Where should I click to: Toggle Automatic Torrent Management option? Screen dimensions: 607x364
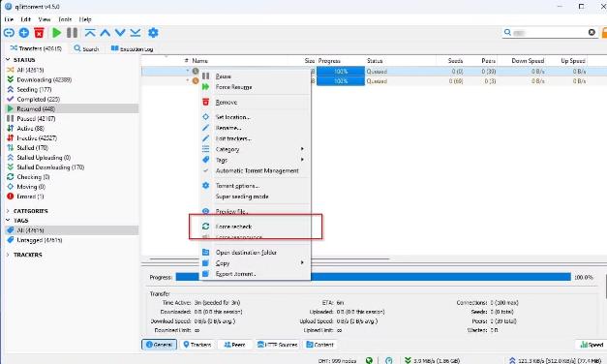coord(256,170)
